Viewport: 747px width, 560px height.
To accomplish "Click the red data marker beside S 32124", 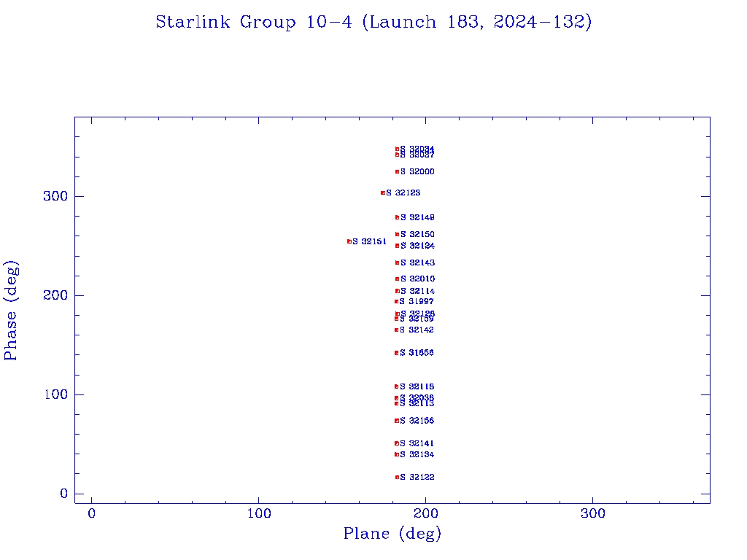I will (x=397, y=246).
